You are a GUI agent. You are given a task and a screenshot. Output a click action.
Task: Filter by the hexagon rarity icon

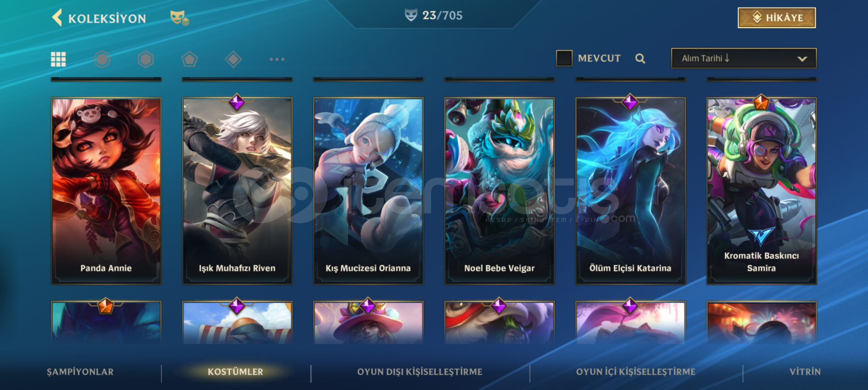(x=146, y=59)
